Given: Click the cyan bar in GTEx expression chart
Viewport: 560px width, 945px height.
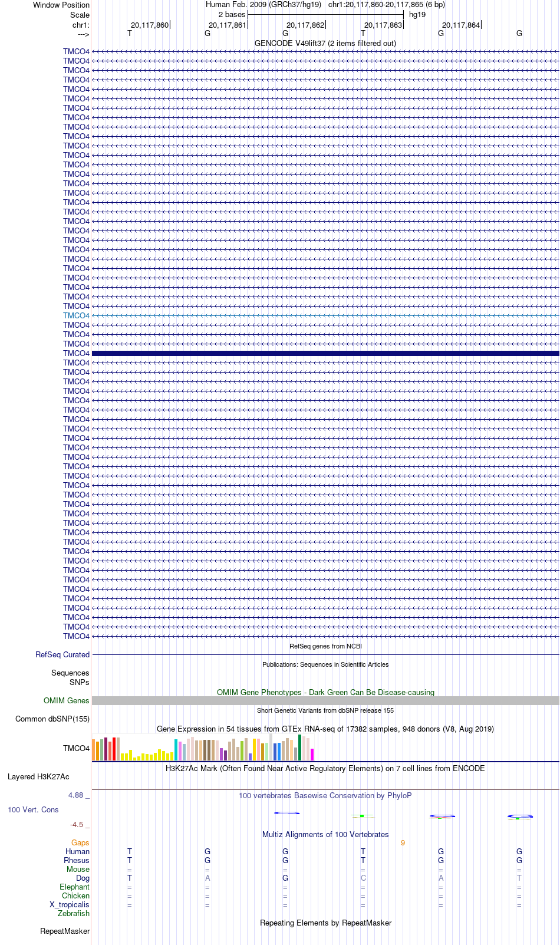Looking at the screenshot, I should click(176, 750).
